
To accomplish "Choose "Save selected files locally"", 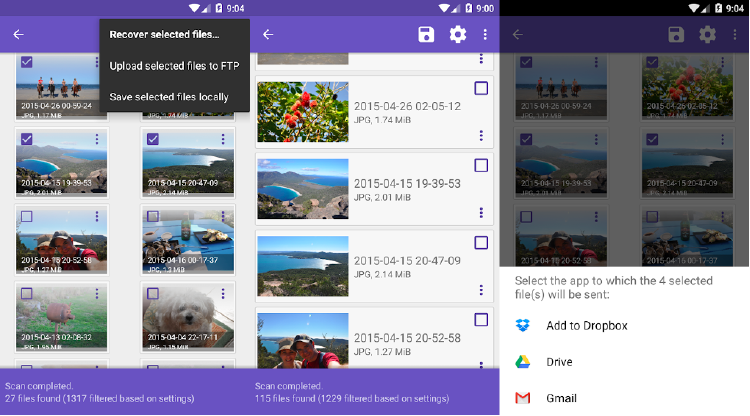I will [168, 97].
